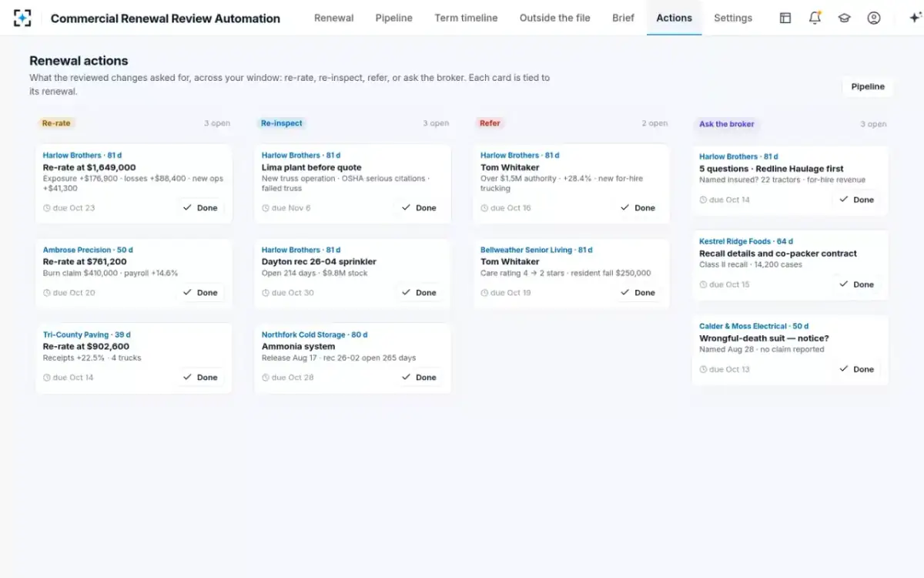Open the graduation cap learning icon
The height and width of the screenshot is (578, 924).
[844, 18]
